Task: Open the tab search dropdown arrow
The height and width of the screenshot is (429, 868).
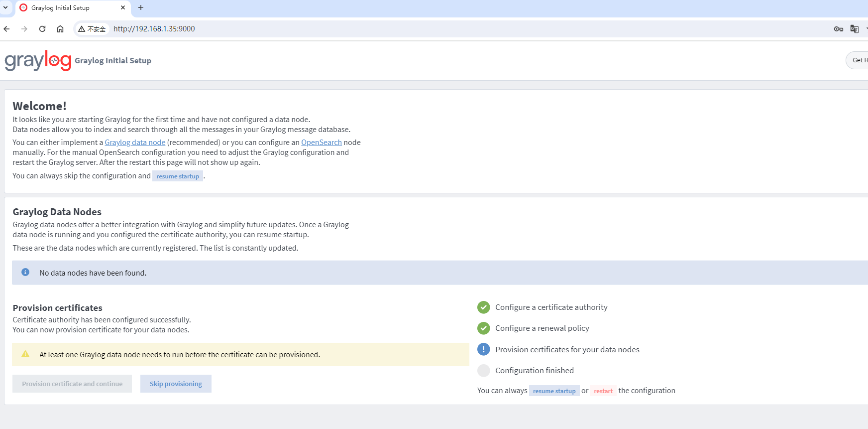Action: click(x=5, y=7)
